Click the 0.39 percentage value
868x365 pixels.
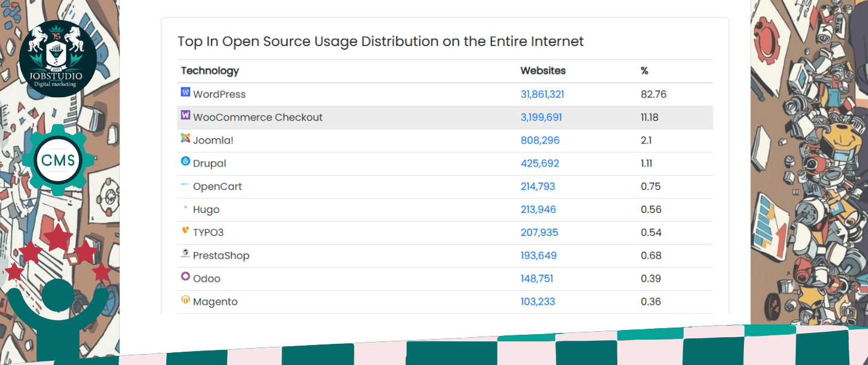pyautogui.click(x=651, y=278)
